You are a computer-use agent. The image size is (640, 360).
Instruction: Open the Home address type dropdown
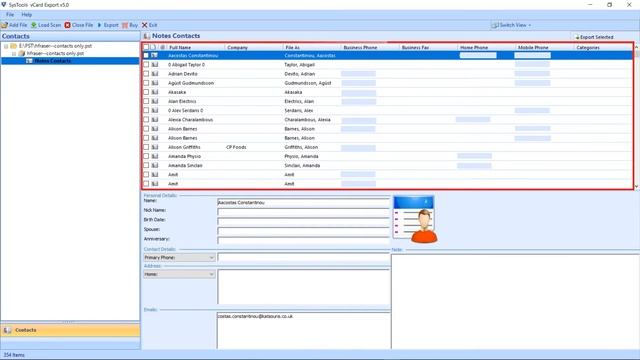(x=179, y=274)
